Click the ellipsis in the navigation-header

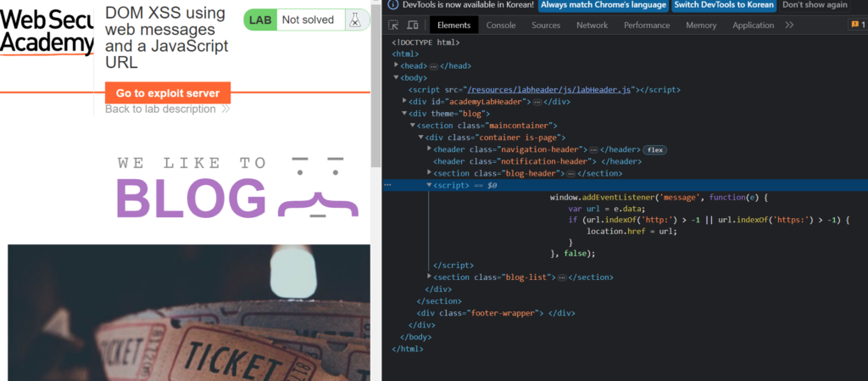(593, 150)
